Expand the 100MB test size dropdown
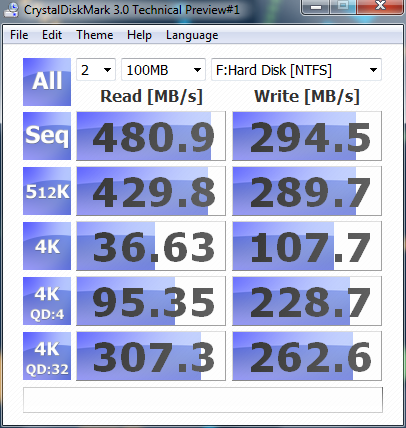 (x=163, y=70)
